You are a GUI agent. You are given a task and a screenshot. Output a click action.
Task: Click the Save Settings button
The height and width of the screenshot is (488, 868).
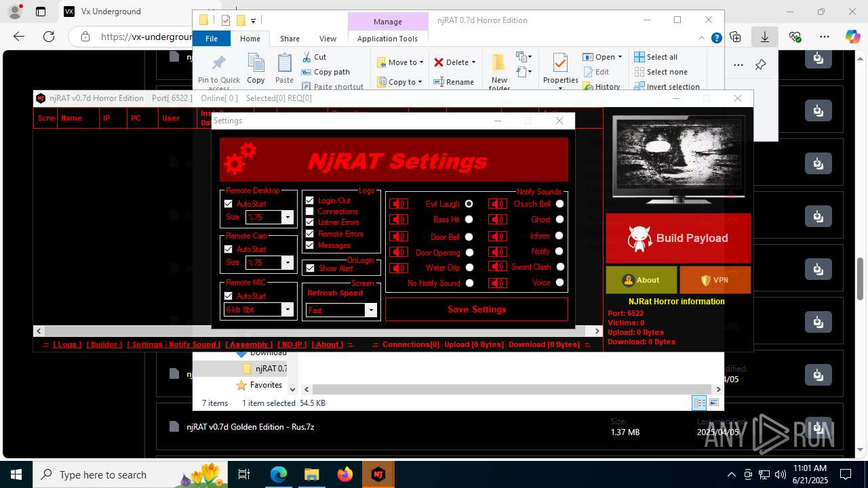pyautogui.click(x=477, y=309)
